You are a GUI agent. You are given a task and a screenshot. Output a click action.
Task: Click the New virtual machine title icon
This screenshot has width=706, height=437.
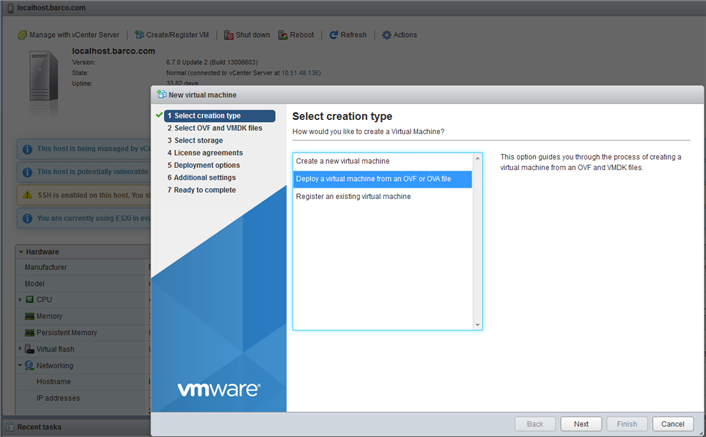click(x=160, y=94)
